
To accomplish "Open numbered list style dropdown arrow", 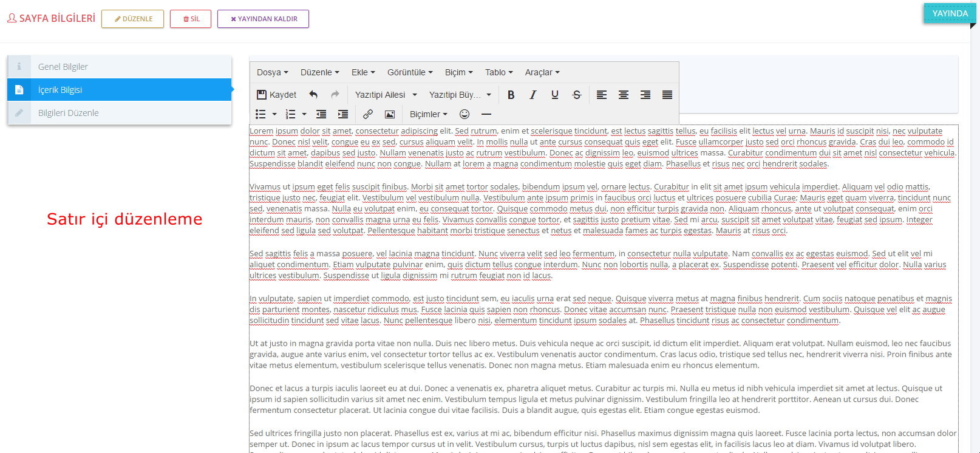I will point(304,114).
